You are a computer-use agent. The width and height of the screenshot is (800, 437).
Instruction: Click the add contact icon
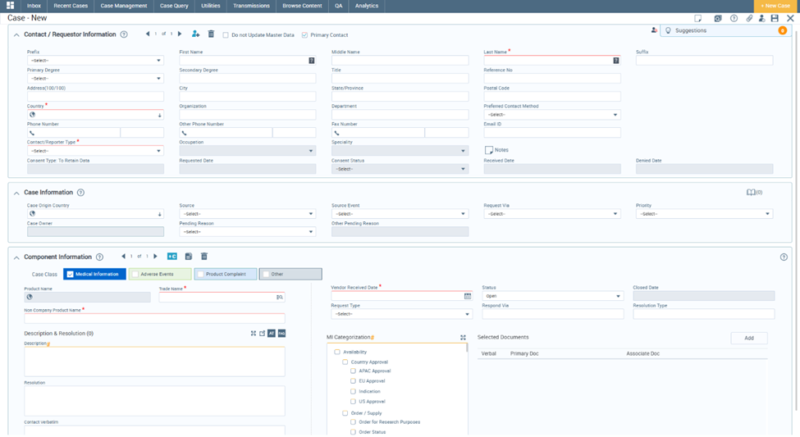point(196,34)
